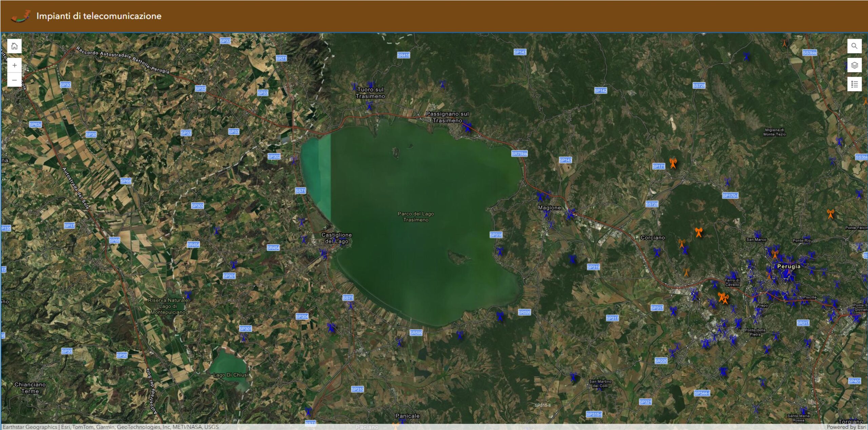Click the SP401 road shield

[x=854, y=381]
